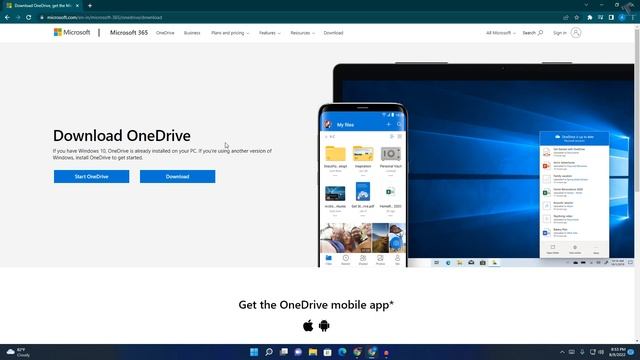This screenshot has height=360, width=640.
Task: Open the Chrome three-dot menu
Action: pyautogui.click(x=633, y=18)
